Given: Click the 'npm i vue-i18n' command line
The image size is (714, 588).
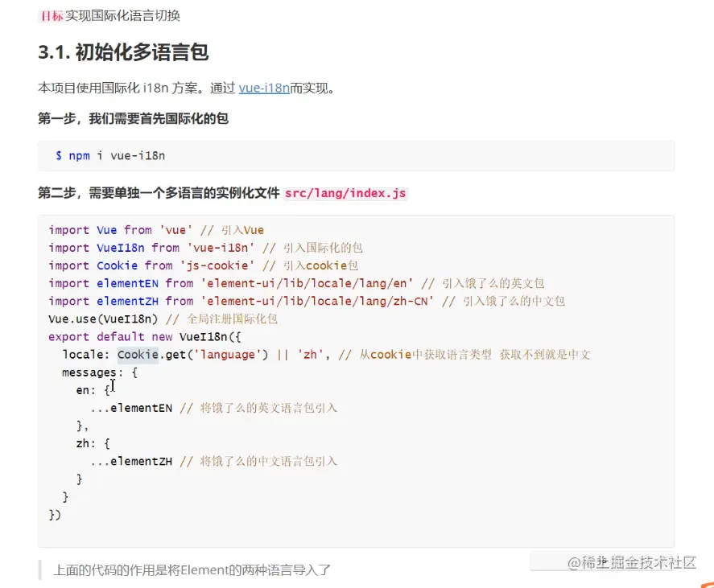Looking at the screenshot, I should (x=109, y=156).
